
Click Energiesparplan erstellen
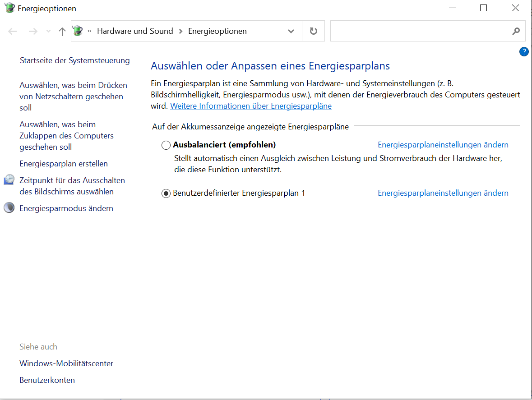[64, 164]
